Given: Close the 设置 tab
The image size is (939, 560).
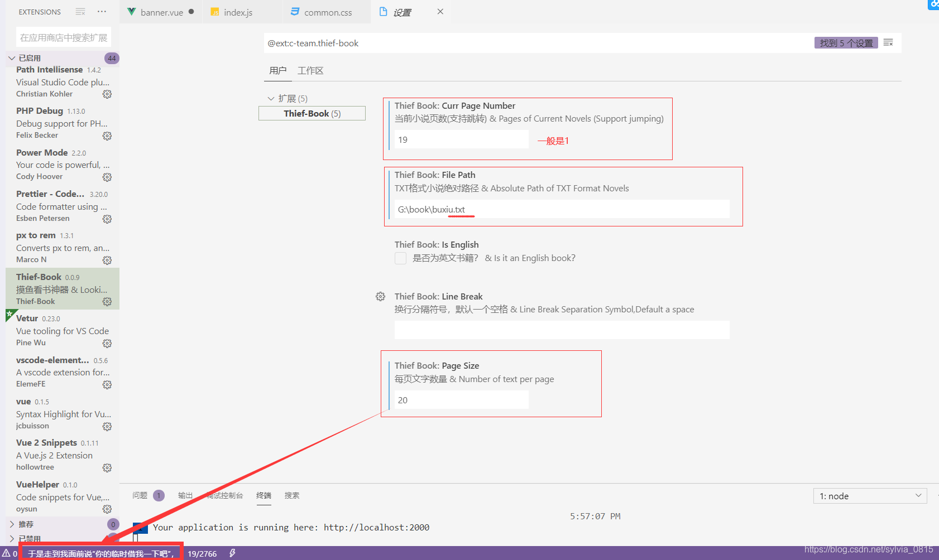Looking at the screenshot, I should (x=440, y=12).
